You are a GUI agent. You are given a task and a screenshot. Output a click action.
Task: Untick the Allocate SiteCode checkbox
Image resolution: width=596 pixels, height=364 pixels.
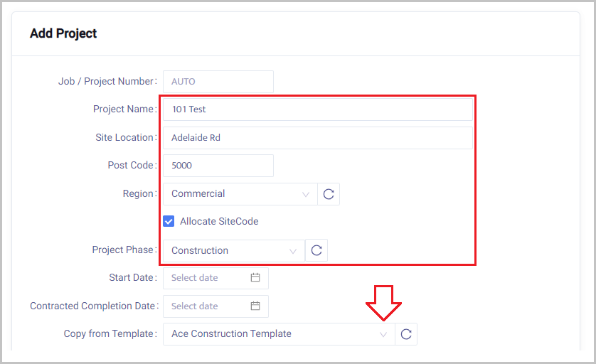(x=169, y=221)
